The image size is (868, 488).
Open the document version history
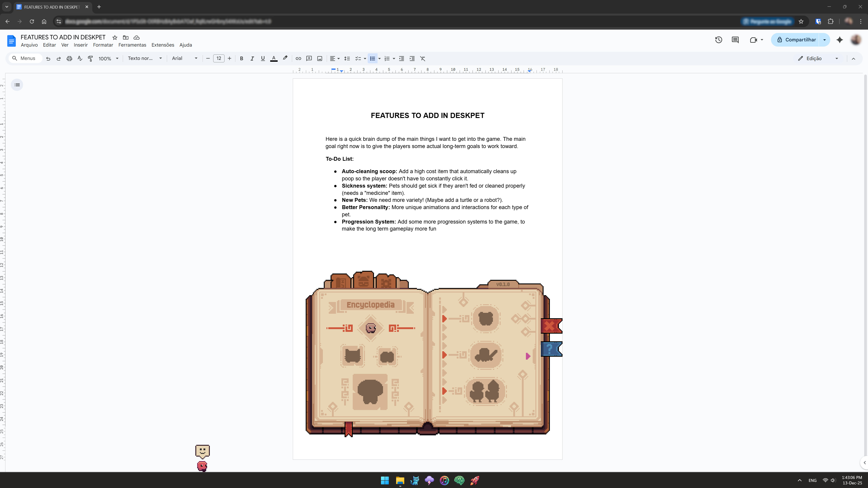[x=719, y=40]
